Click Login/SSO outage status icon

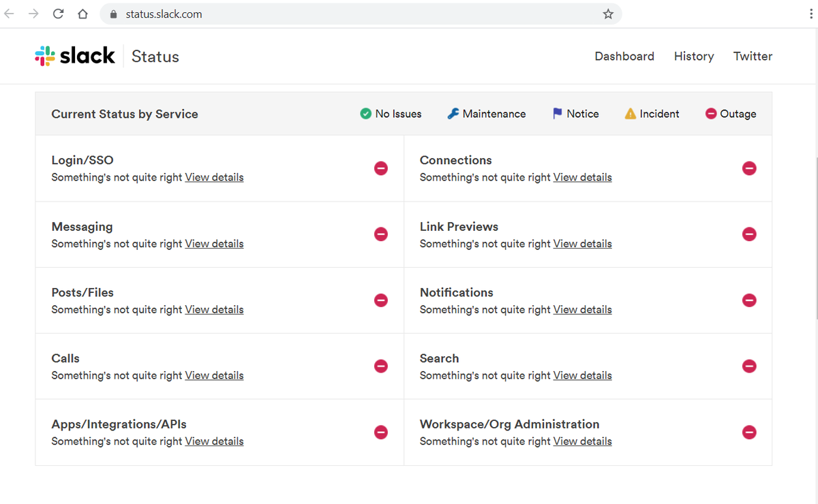(381, 168)
